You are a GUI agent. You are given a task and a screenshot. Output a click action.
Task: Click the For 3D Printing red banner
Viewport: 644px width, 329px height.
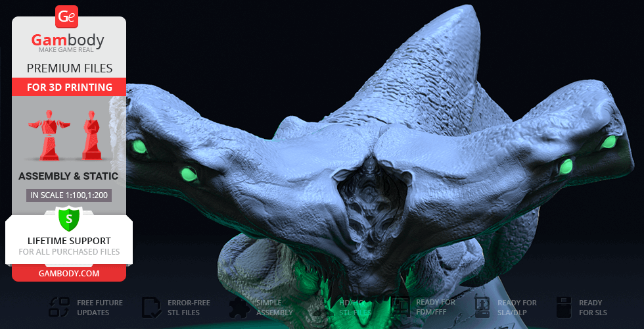coord(69,87)
